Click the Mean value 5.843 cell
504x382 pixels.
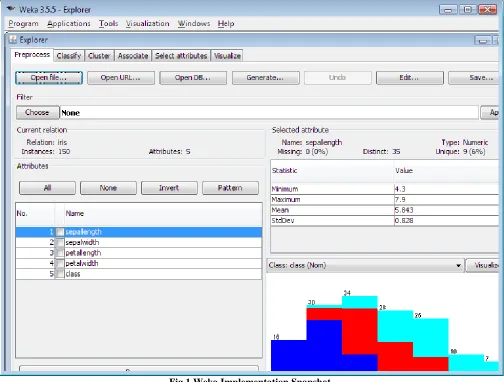point(447,210)
